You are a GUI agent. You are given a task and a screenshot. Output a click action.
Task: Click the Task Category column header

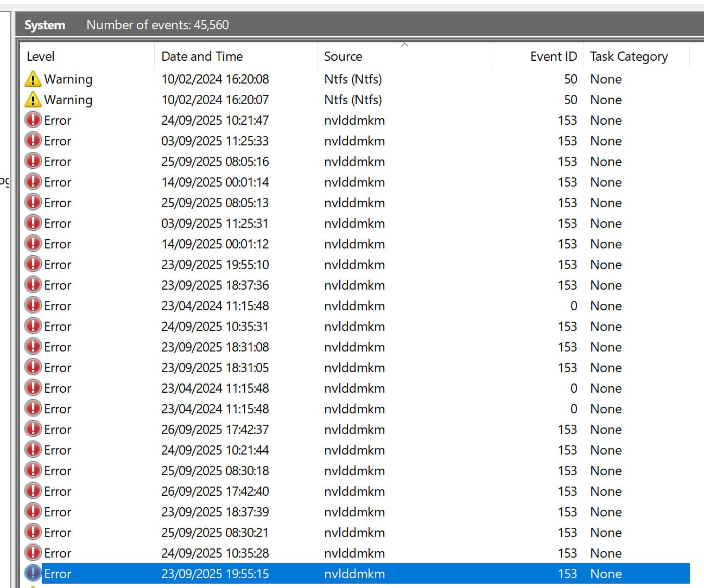coord(629,56)
